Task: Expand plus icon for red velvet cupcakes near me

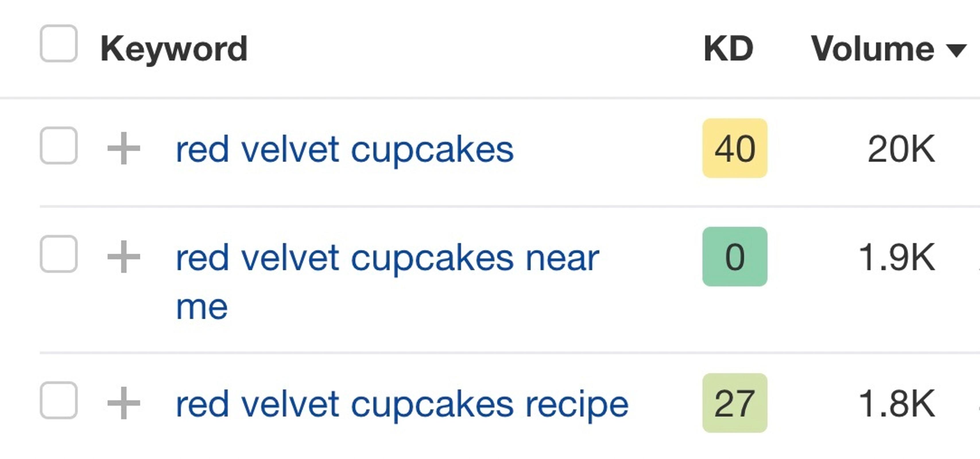Action: 124,257
